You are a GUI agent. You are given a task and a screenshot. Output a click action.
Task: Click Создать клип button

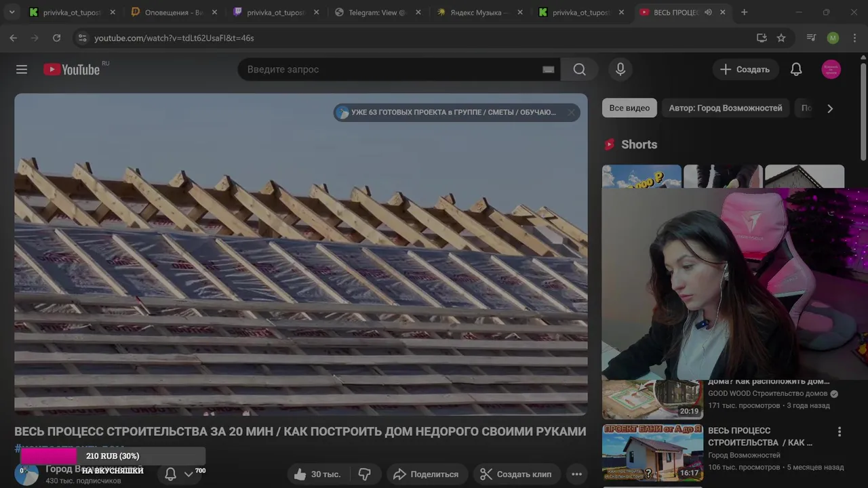[x=516, y=474]
